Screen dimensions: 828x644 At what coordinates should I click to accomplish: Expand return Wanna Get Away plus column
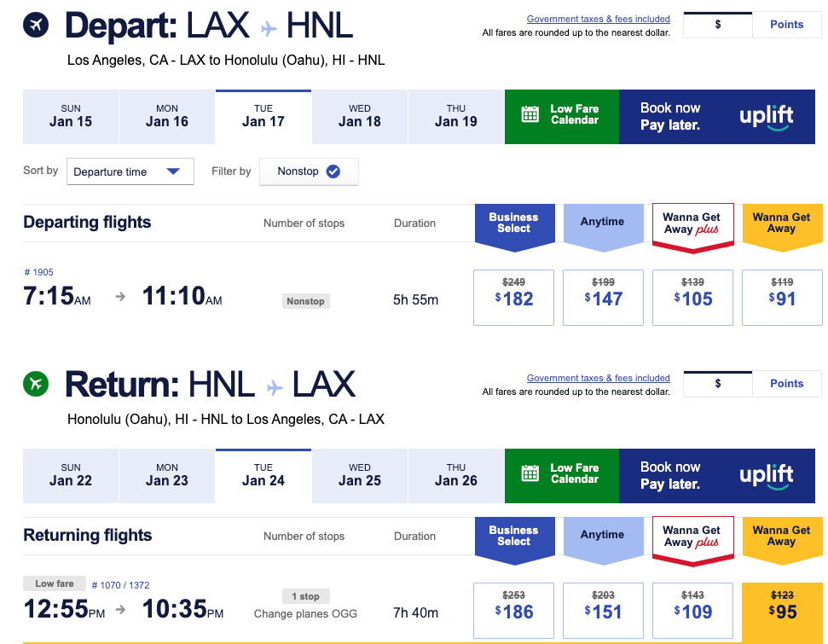692,537
